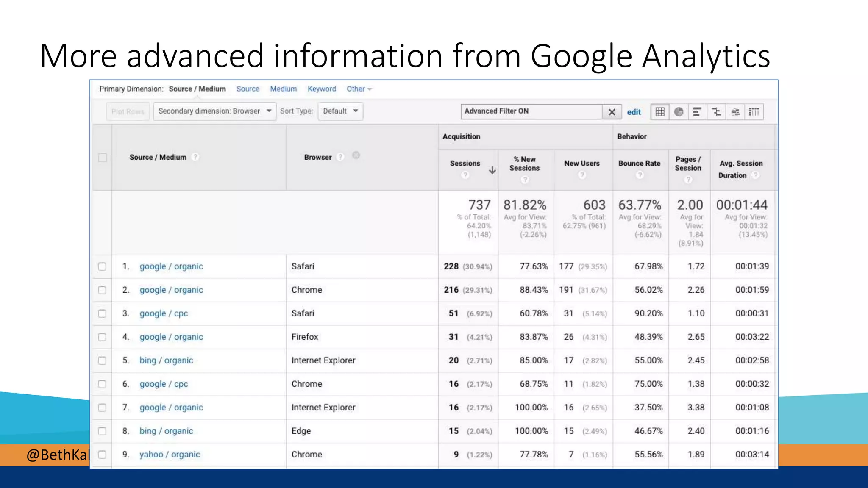Select checkbox for row 2 google / organic Chrome

[x=102, y=290]
